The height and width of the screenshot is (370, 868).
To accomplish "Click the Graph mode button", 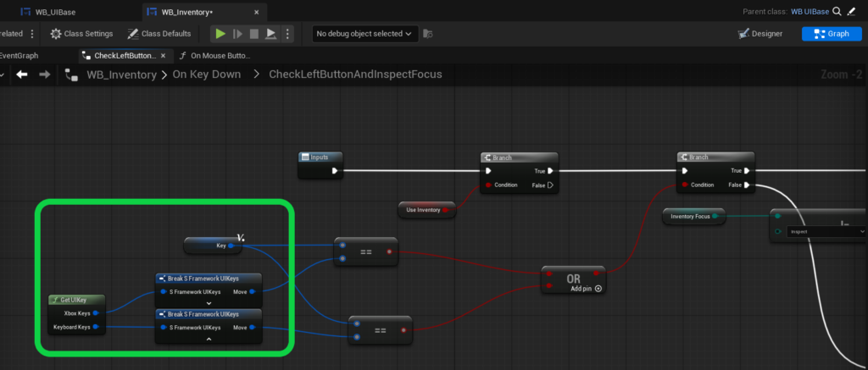I will pos(832,34).
